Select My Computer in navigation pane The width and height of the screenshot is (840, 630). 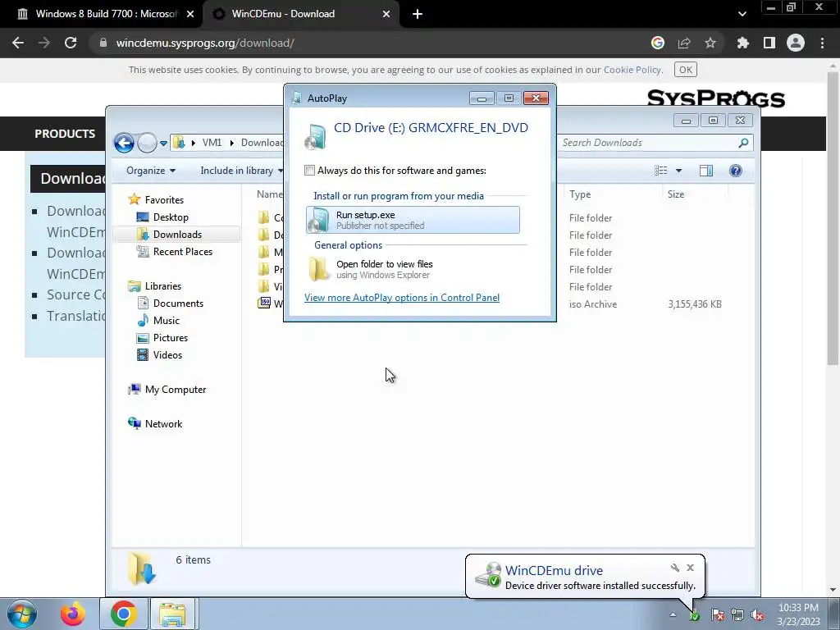click(x=167, y=390)
